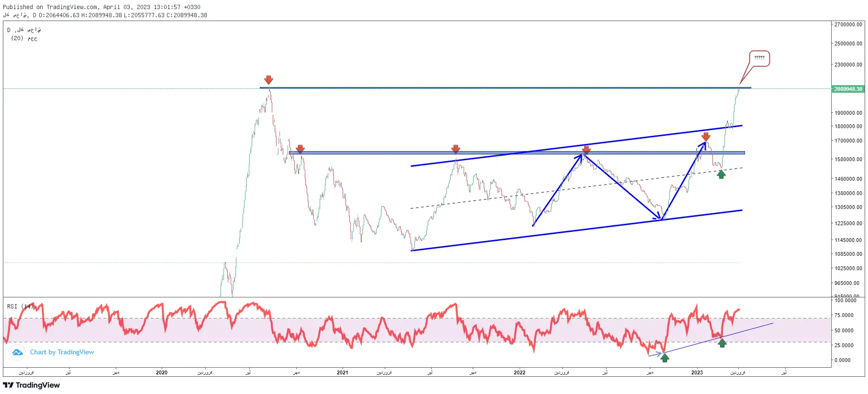Click the 1085000.00 price axis label
The width and height of the screenshot is (868, 394).
click(848, 254)
